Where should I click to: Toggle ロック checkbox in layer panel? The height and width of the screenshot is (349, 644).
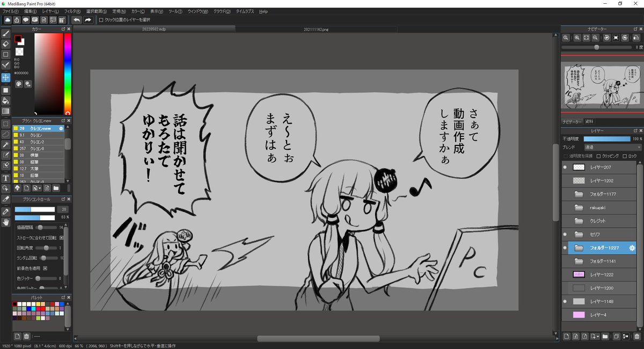625,156
